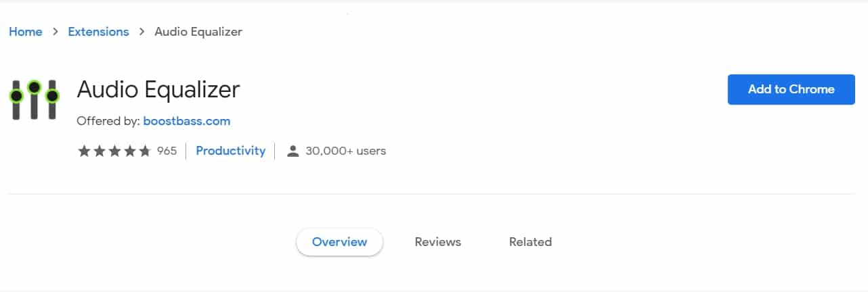Click the chevron after Home breadcrumb
Viewport: 868px width, 292px height.
(55, 32)
